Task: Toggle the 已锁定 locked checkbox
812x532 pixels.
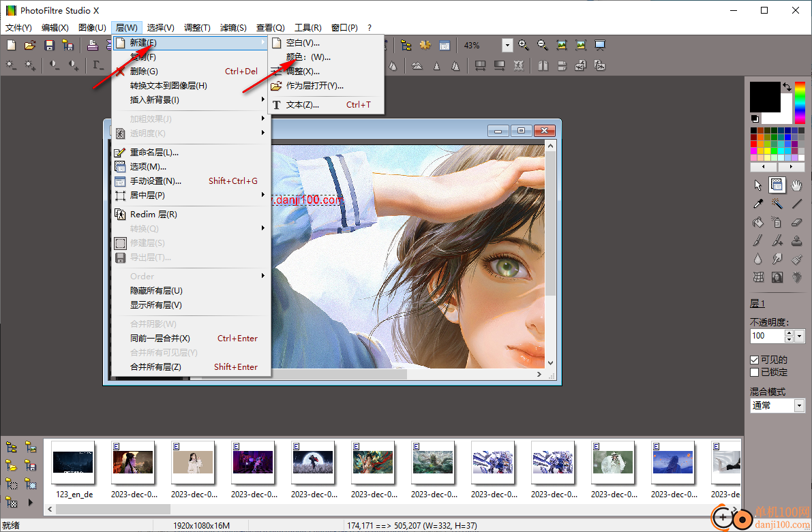Action: coord(755,372)
